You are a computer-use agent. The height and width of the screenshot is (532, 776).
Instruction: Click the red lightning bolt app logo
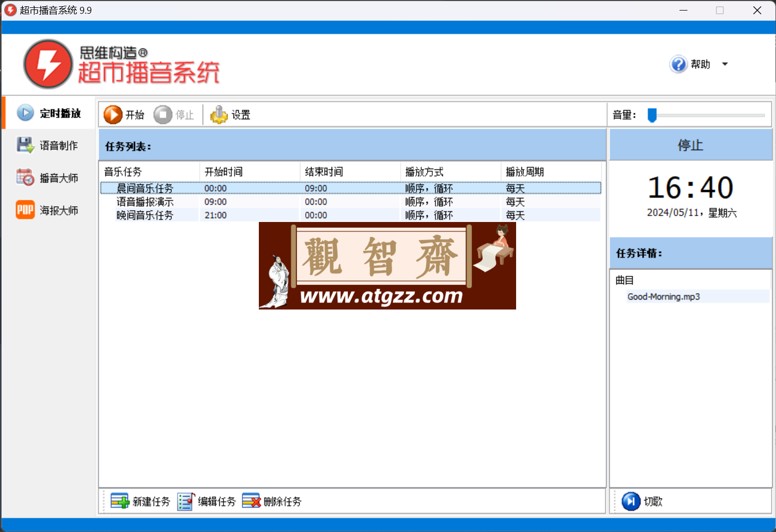(x=48, y=64)
